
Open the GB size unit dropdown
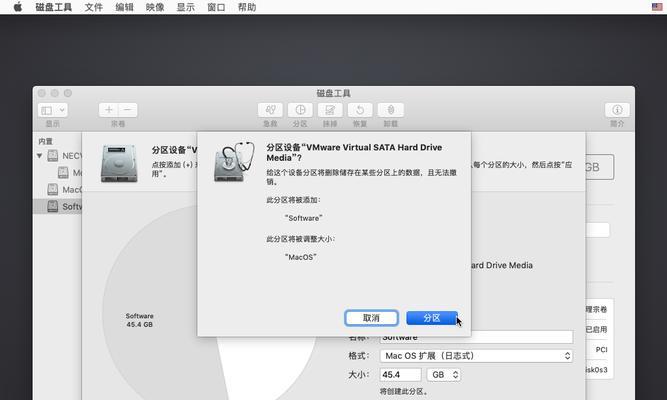click(x=444, y=375)
